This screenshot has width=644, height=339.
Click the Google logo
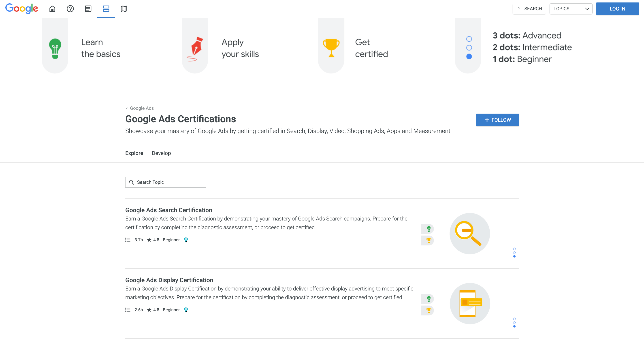click(x=22, y=9)
